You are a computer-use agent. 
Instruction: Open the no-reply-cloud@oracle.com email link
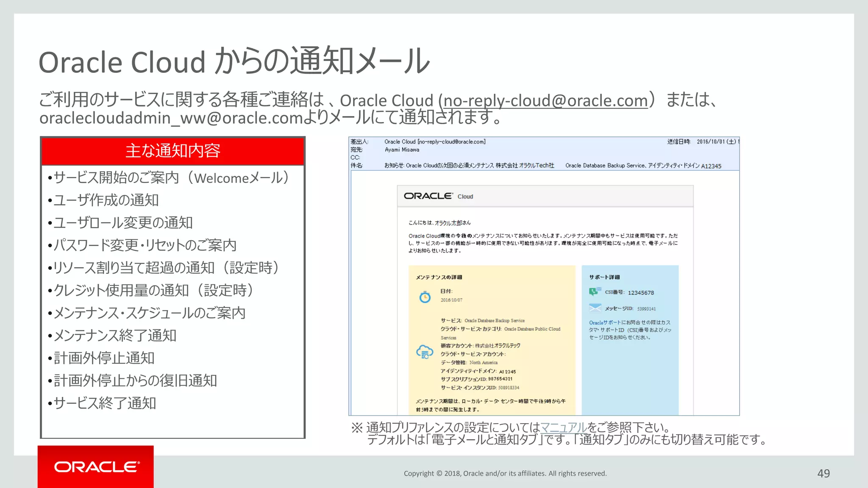coord(546,100)
